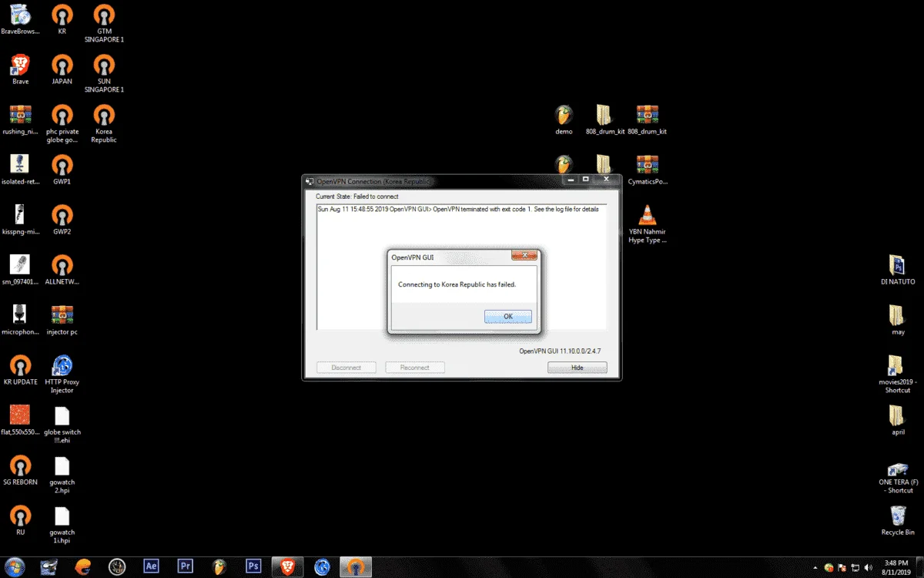The image size is (924, 578).
Task: Open Photoshop from the taskbar
Action: (253, 566)
